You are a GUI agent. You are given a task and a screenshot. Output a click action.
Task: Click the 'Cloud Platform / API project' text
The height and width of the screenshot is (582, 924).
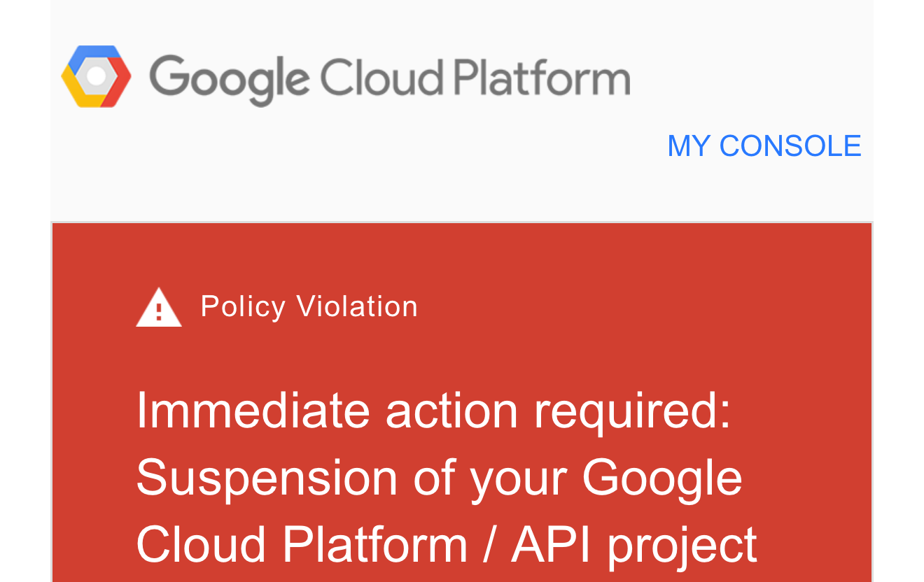click(446, 544)
